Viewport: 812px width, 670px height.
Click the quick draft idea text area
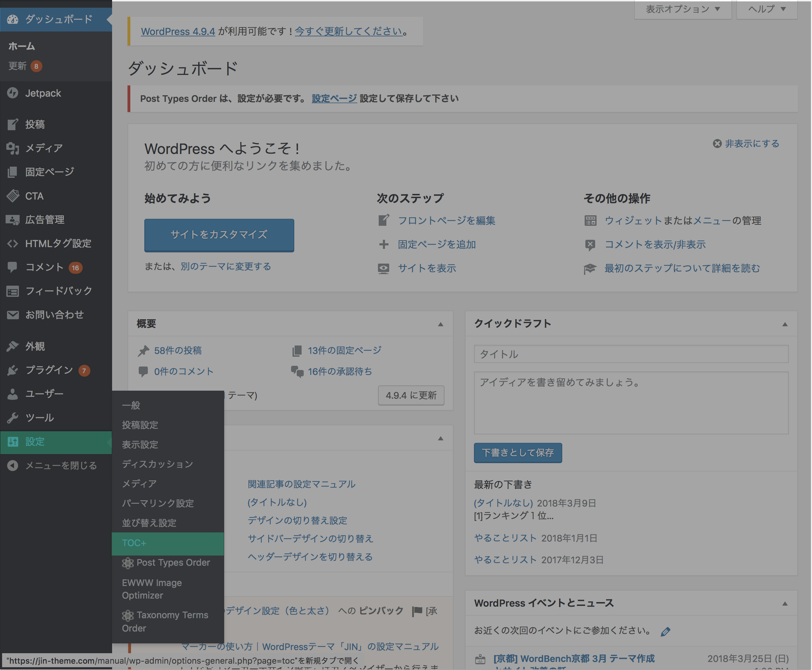631,403
